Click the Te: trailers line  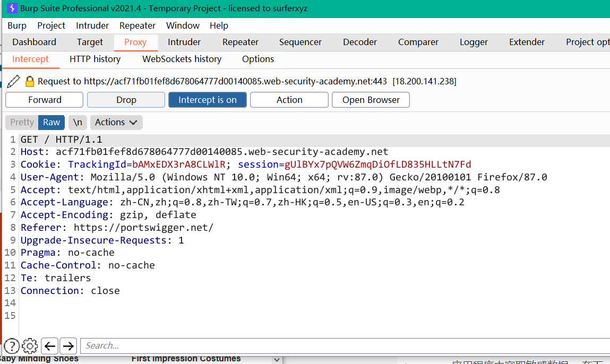pos(56,278)
